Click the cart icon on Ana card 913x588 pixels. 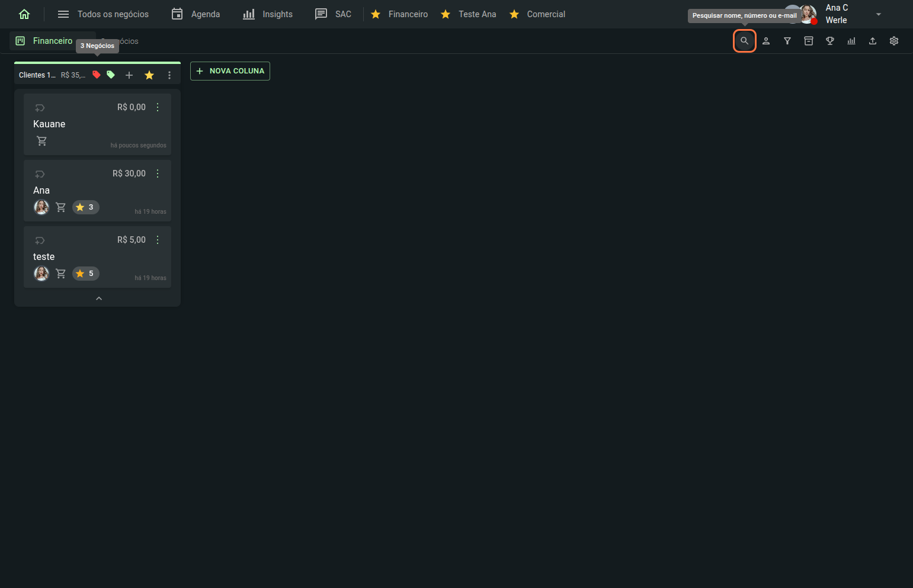click(x=60, y=207)
